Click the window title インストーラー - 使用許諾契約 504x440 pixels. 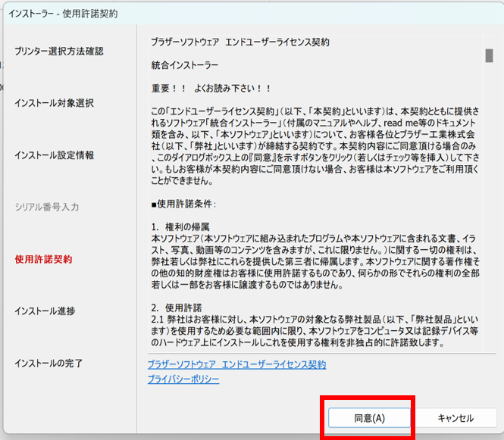click(63, 14)
